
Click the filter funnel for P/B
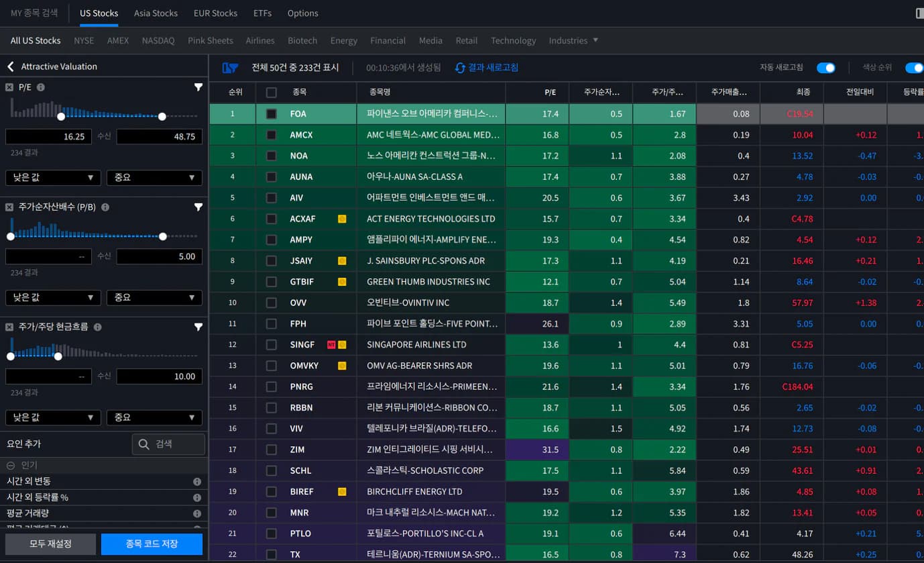pos(198,207)
